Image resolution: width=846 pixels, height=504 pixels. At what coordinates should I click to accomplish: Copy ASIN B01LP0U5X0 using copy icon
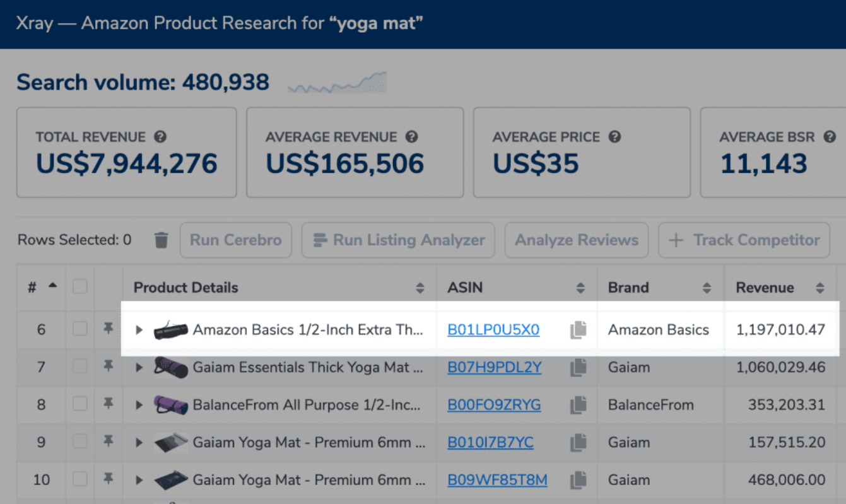pyautogui.click(x=578, y=330)
